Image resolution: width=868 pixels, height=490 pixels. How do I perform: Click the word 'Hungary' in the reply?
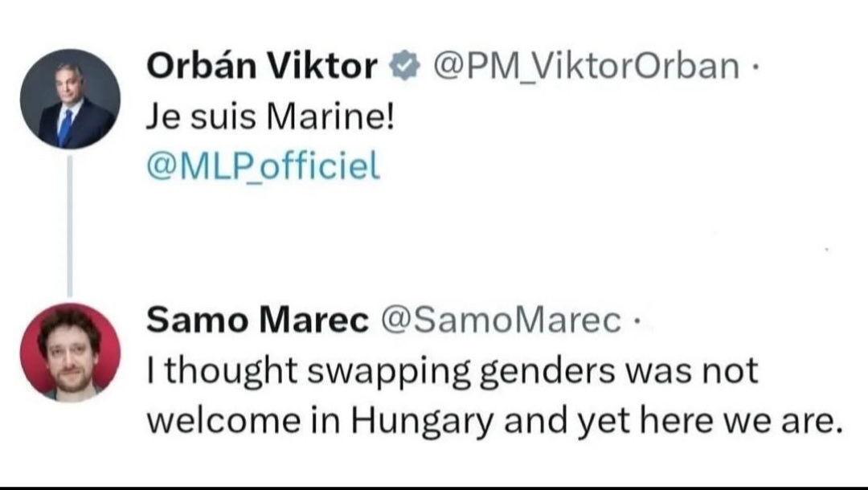click(422, 422)
